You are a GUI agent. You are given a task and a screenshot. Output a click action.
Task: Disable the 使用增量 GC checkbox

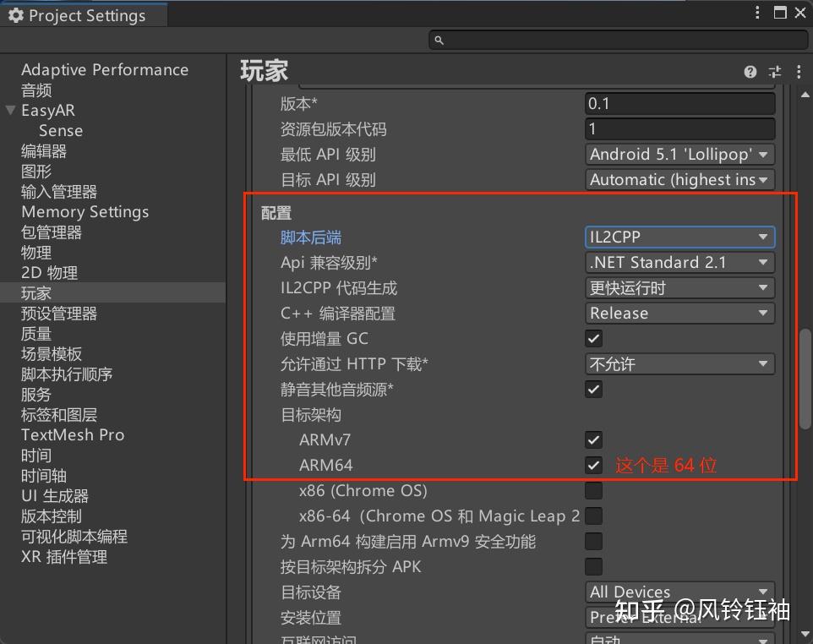tap(593, 338)
